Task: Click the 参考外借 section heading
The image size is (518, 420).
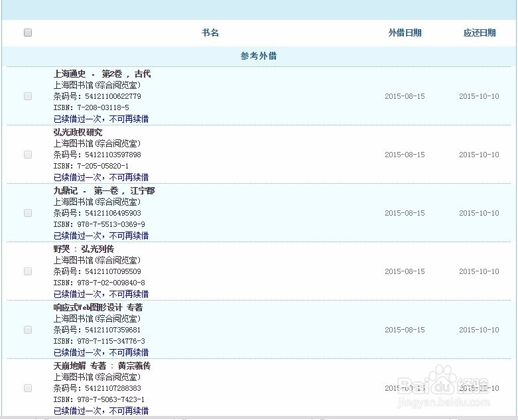Action: 259,56
